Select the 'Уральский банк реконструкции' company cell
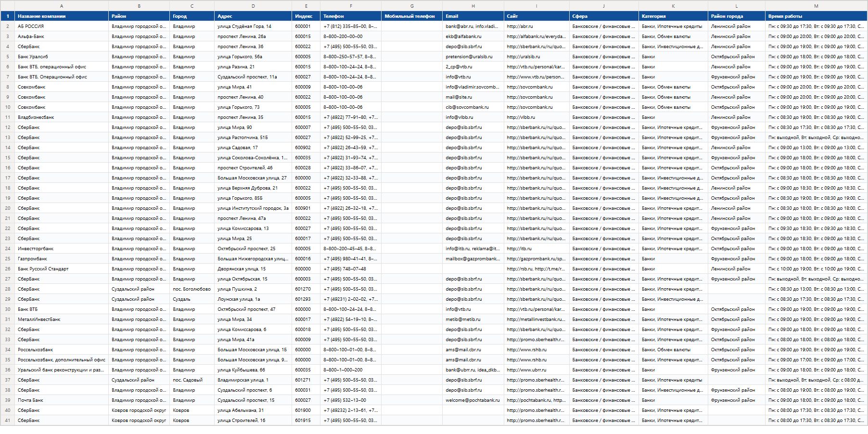This screenshot has width=868, height=434. click(x=62, y=370)
